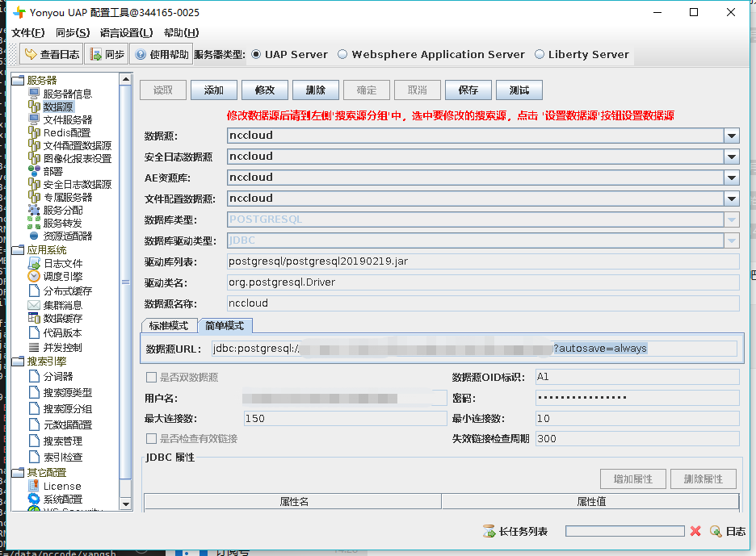Open the 长任务列表 icon at bottom

click(x=489, y=531)
